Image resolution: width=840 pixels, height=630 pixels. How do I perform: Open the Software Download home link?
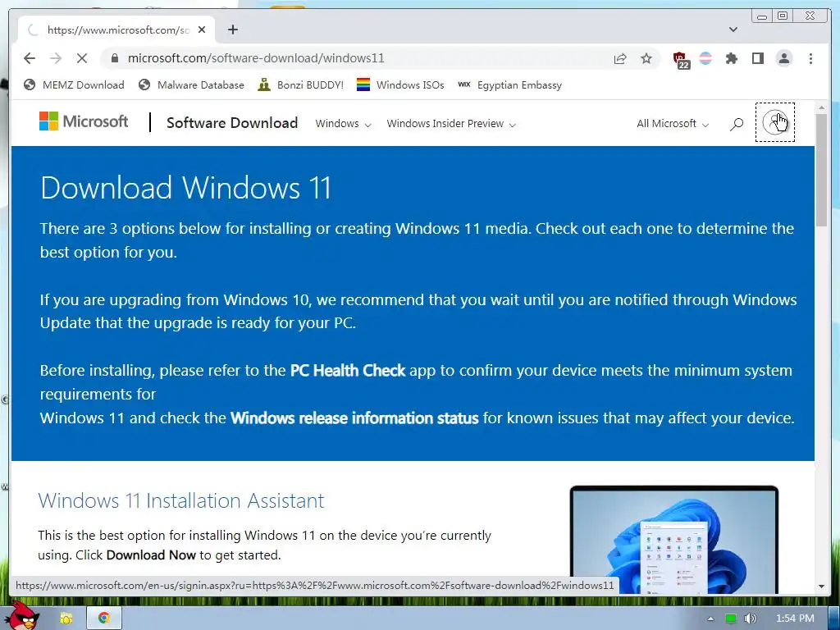[x=232, y=123]
